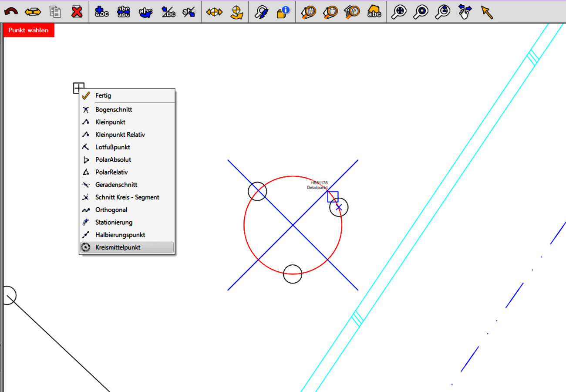Pick the Lotfußpunkt menu entry
Image resolution: width=566 pixels, height=392 pixels.
[x=112, y=147]
